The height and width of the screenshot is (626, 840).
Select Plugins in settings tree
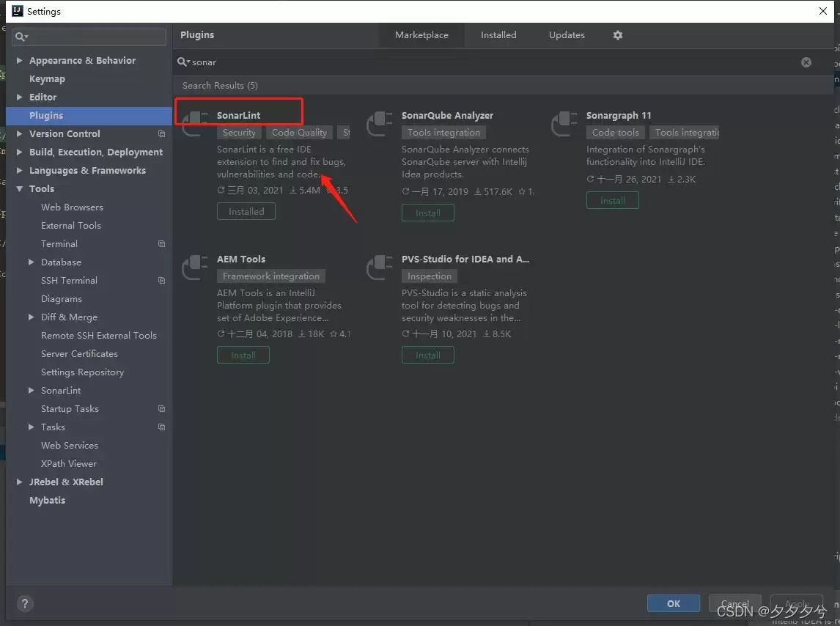tap(89, 116)
